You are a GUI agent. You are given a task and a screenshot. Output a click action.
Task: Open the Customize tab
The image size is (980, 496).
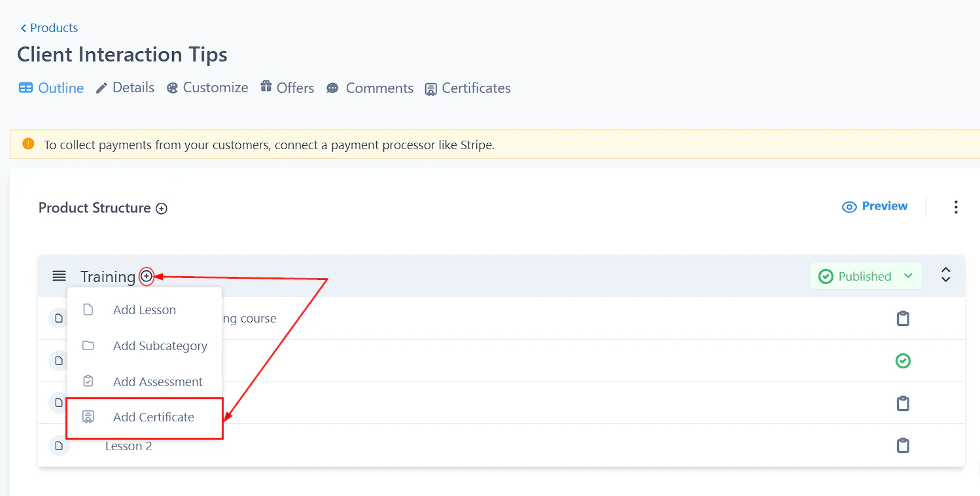coord(207,88)
